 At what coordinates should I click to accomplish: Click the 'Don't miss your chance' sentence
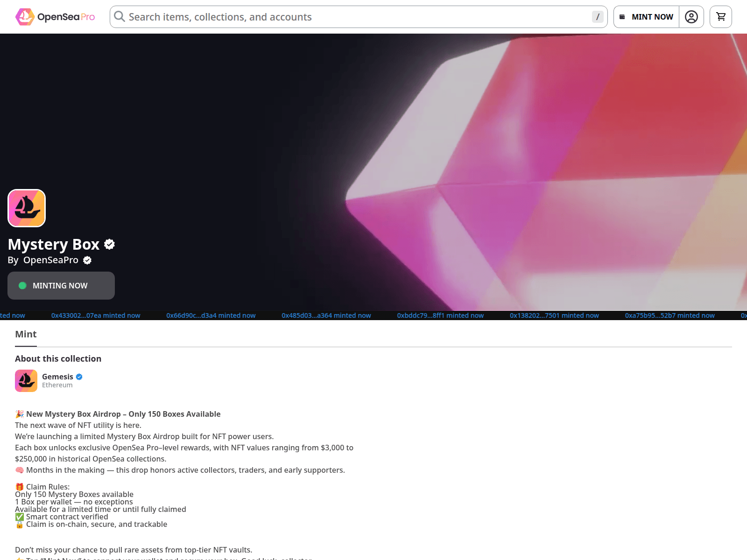click(134, 550)
